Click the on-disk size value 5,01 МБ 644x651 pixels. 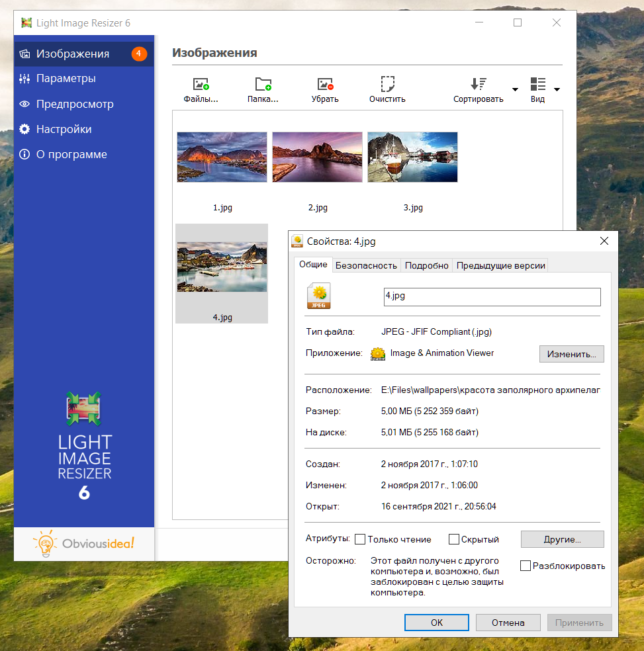430,432
